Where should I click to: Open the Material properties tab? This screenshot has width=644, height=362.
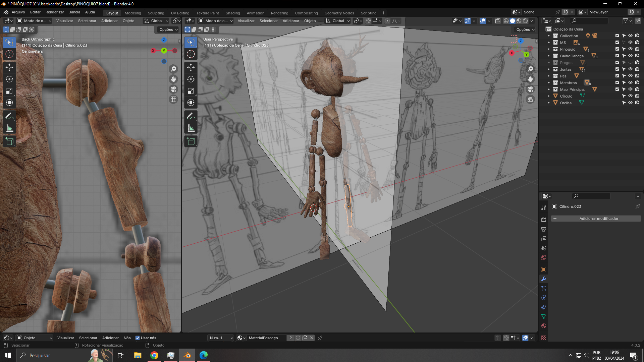(544, 326)
